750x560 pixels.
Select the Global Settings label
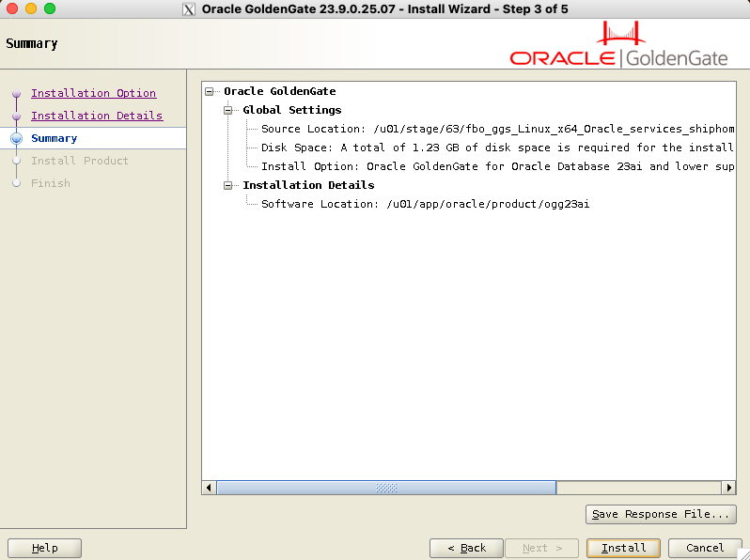pyautogui.click(x=291, y=110)
